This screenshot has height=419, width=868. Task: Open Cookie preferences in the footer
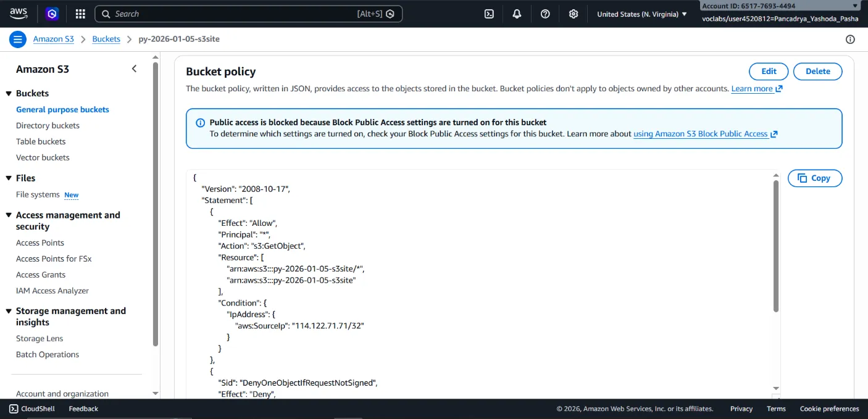pyautogui.click(x=829, y=409)
